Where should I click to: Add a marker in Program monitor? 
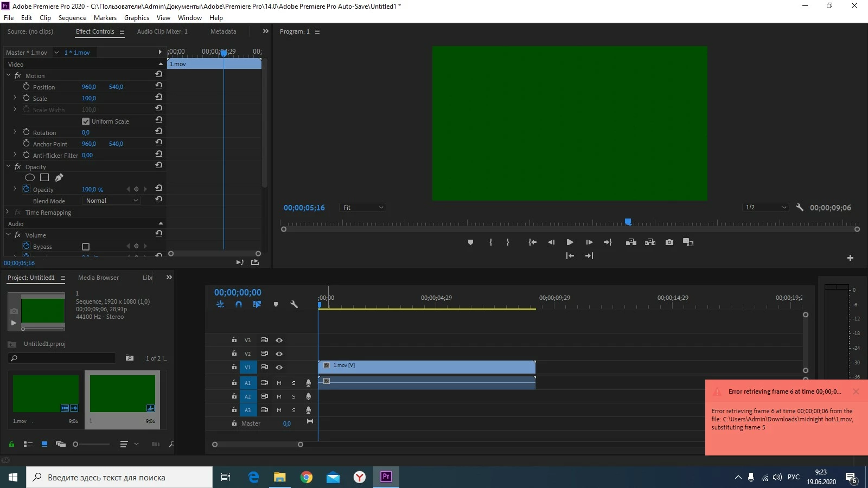470,242
